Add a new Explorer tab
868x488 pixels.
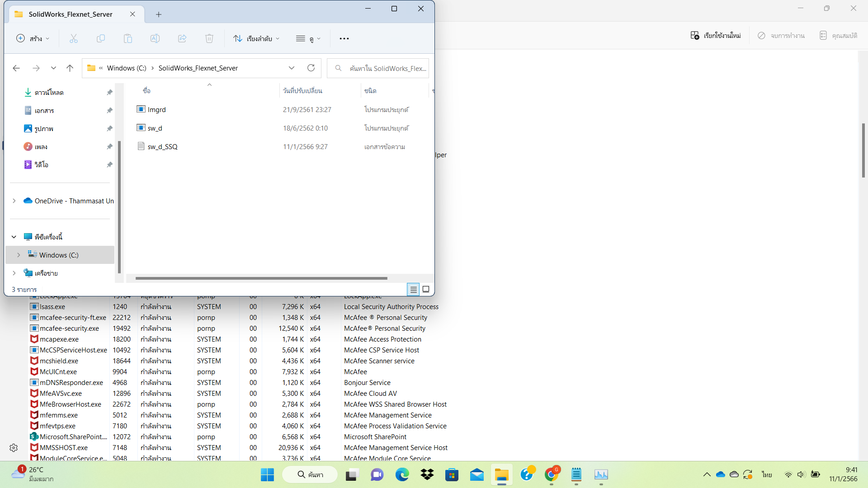tap(159, 14)
